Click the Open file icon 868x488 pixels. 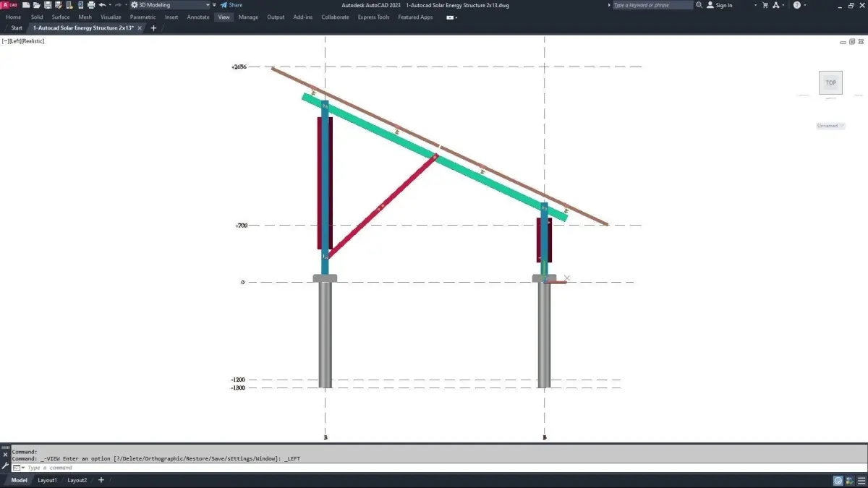(36, 5)
